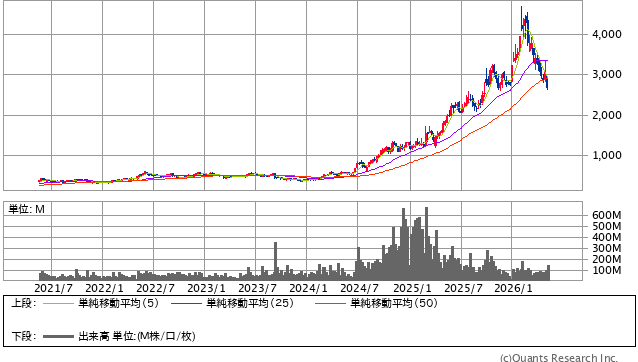Screen dimensions: 638x362
Task: Click the 上段: legend label
Action: click(24, 303)
